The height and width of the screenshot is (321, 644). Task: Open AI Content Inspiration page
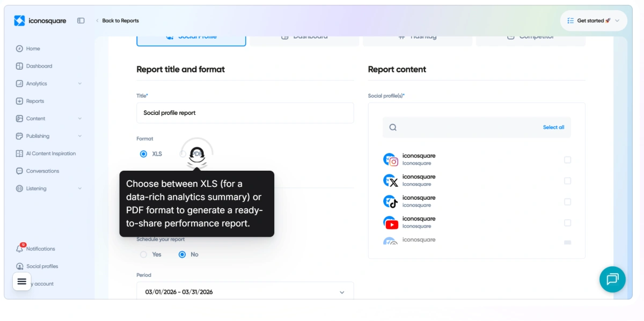coord(51,154)
